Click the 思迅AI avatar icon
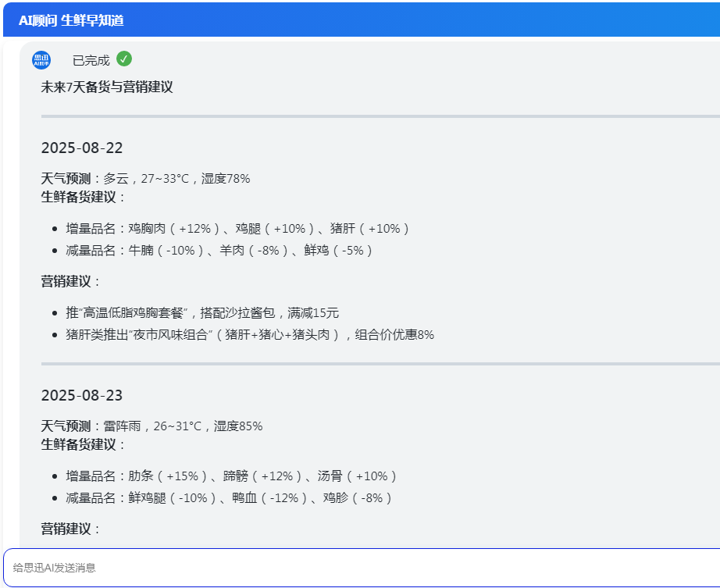Viewport: 720px width, 588px height. tap(41, 60)
